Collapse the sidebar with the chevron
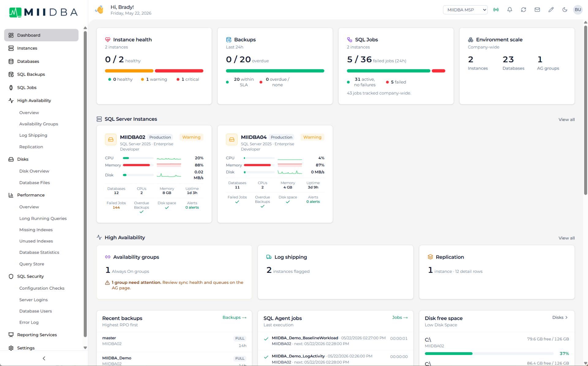Image resolution: width=588 pixels, height=366 pixels. coord(44,358)
